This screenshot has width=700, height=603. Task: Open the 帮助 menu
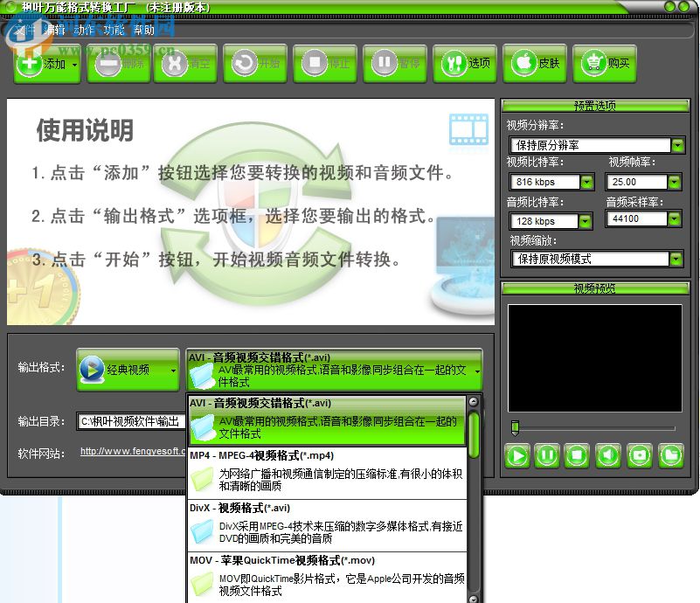tap(142, 29)
